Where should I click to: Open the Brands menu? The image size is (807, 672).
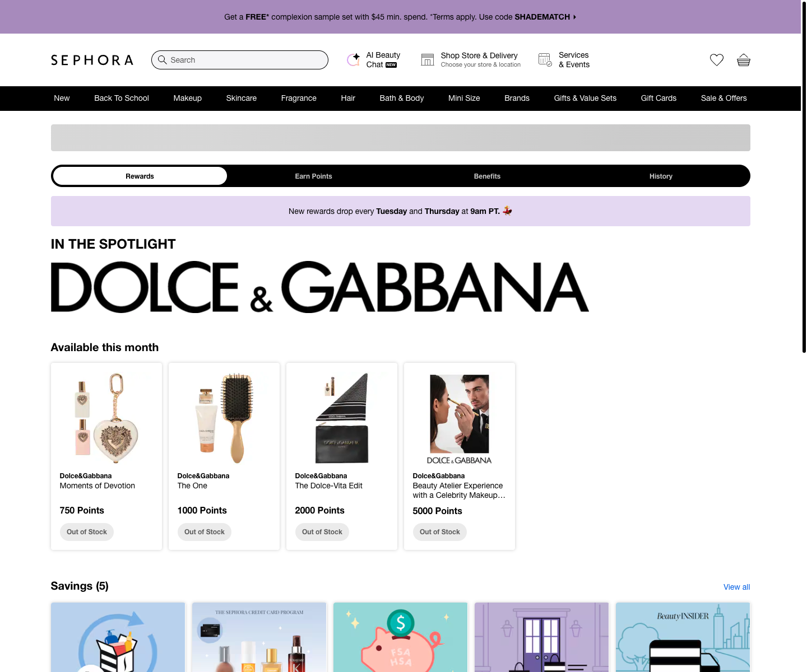[x=517, y=98]
